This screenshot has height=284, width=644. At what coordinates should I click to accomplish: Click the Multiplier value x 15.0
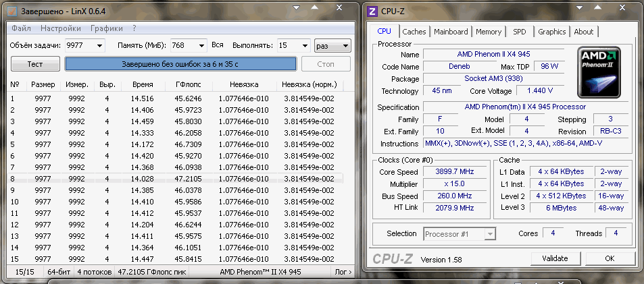(454, 183)
